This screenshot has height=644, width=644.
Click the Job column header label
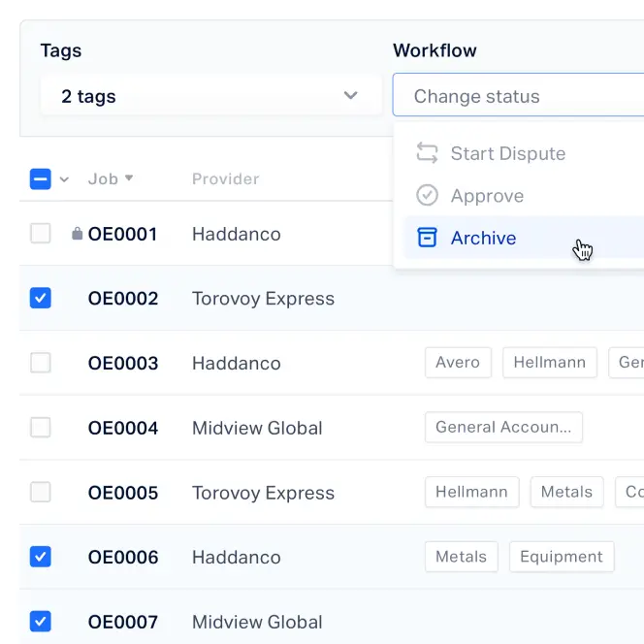coord(103,179)
